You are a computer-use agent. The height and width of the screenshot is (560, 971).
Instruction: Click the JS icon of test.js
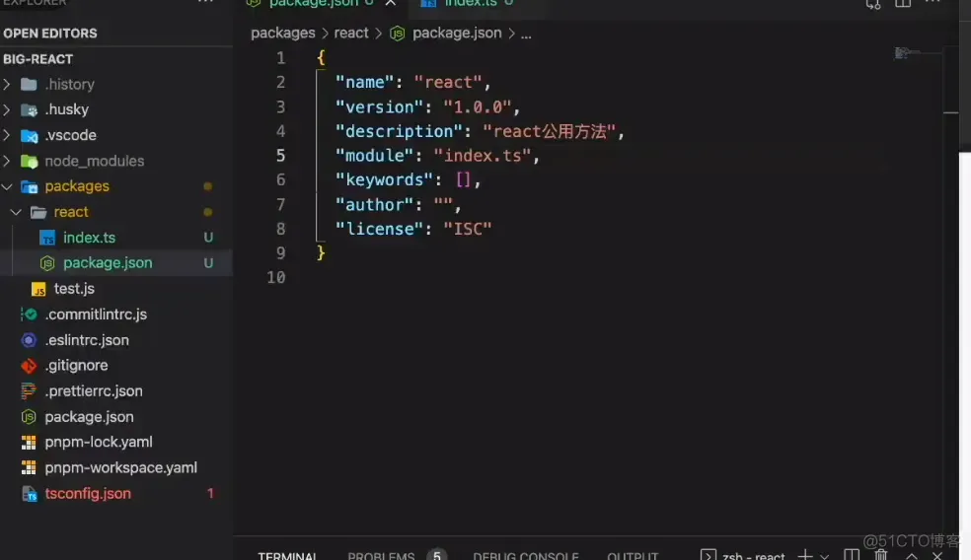click(x=38, y=289)
